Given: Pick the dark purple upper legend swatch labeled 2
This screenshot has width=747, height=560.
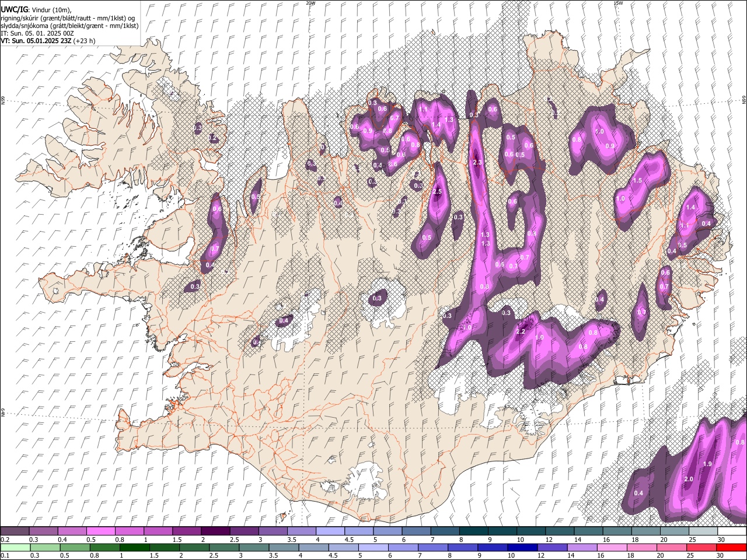Looking at the screenshot, I should click(215, 531).
